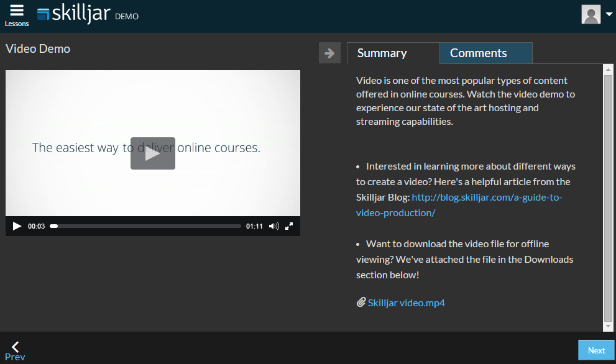Click the video progress seek bar

click(145, 226)
